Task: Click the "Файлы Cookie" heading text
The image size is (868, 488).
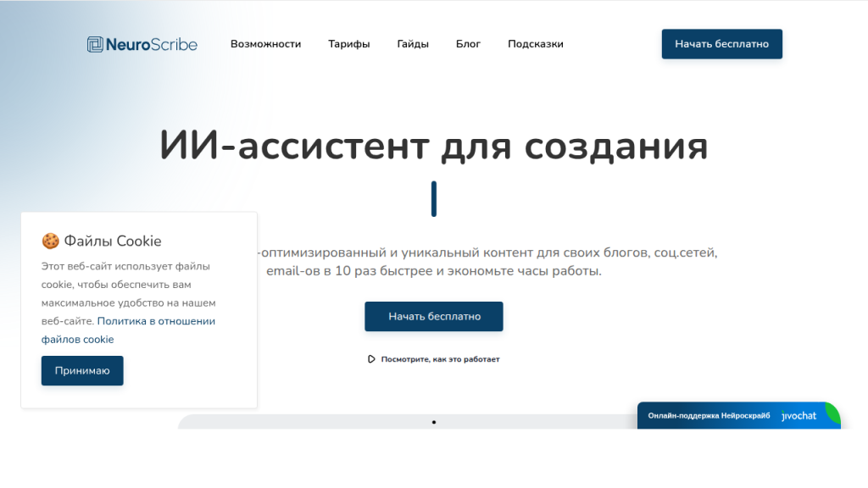Action: point(112,241)
